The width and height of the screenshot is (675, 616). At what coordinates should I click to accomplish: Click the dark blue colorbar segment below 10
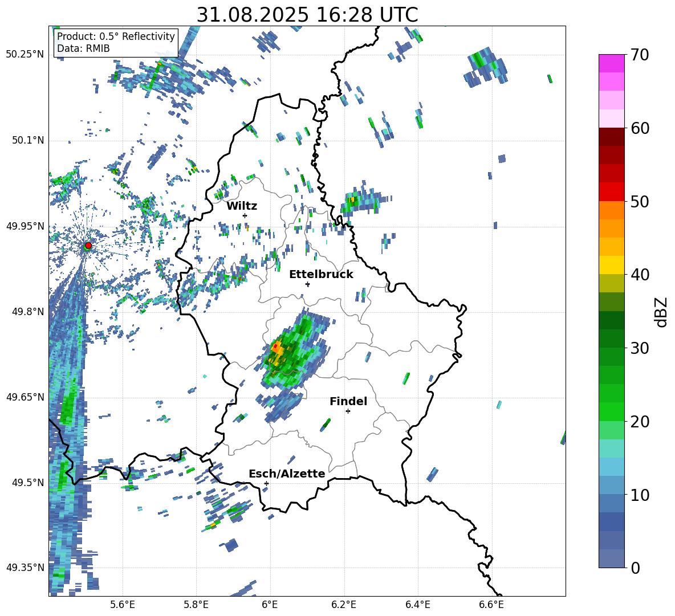tap(611, 521)
